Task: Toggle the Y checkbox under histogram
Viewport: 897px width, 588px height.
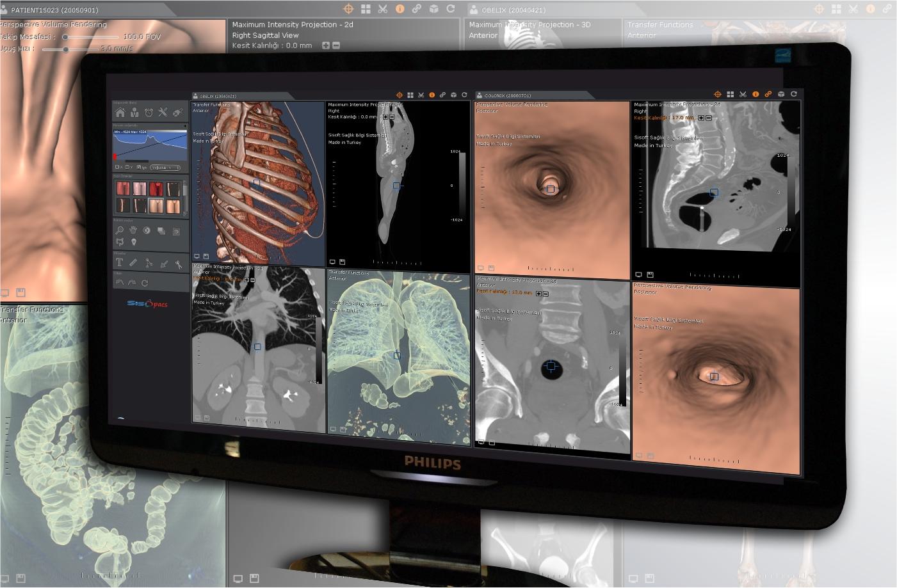Action: click(x=127, y=168)
